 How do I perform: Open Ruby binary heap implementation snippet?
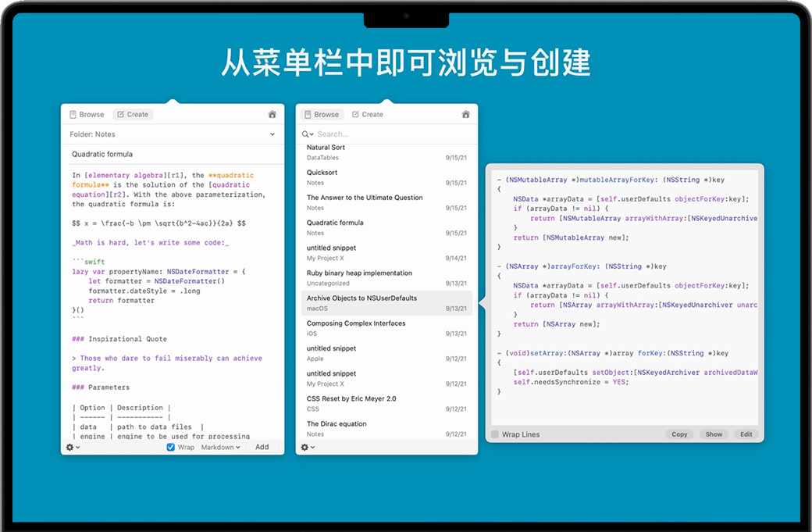(386, 278)
